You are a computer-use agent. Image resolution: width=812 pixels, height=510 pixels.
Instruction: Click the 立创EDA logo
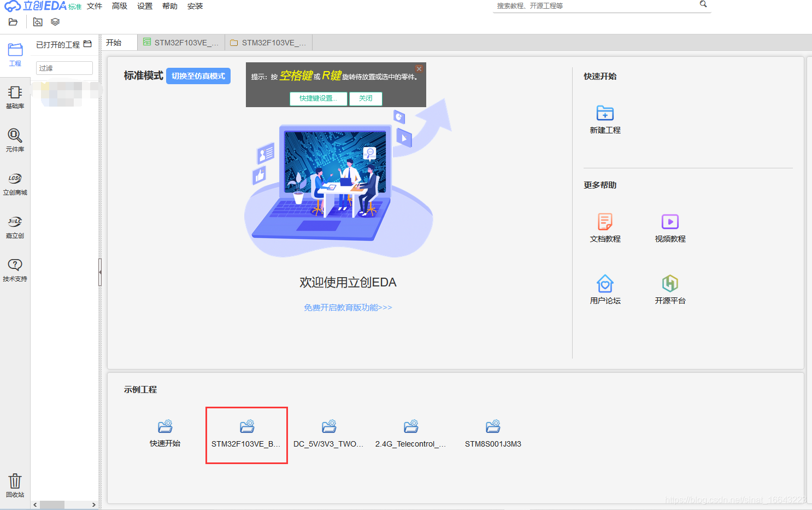point(36,6)
